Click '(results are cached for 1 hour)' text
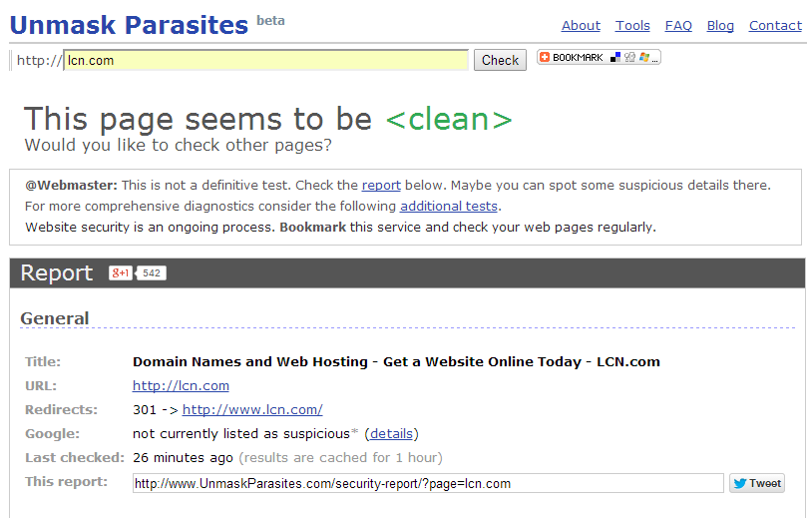 (341, 458)
